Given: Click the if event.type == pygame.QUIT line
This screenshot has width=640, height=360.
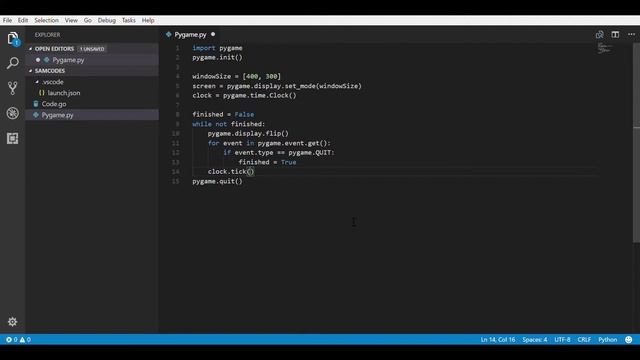Looking at the screenshot, I should pyautogui.click(x=279, y=153).
